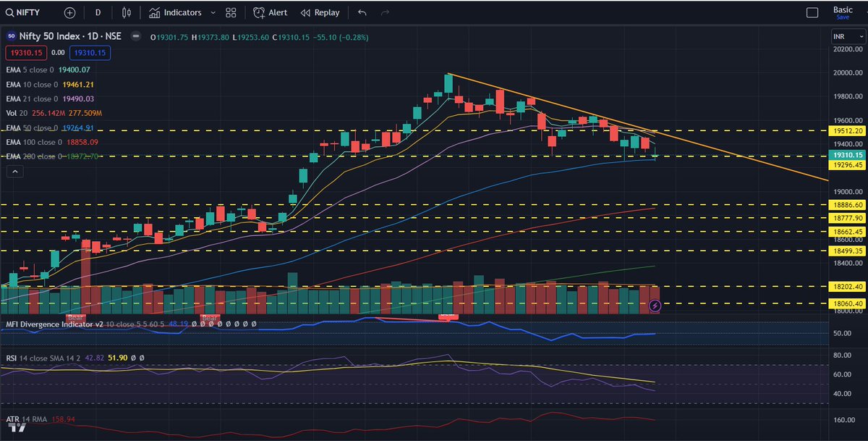Click the 19512.20 yellow price label

(x=848, y=131)
